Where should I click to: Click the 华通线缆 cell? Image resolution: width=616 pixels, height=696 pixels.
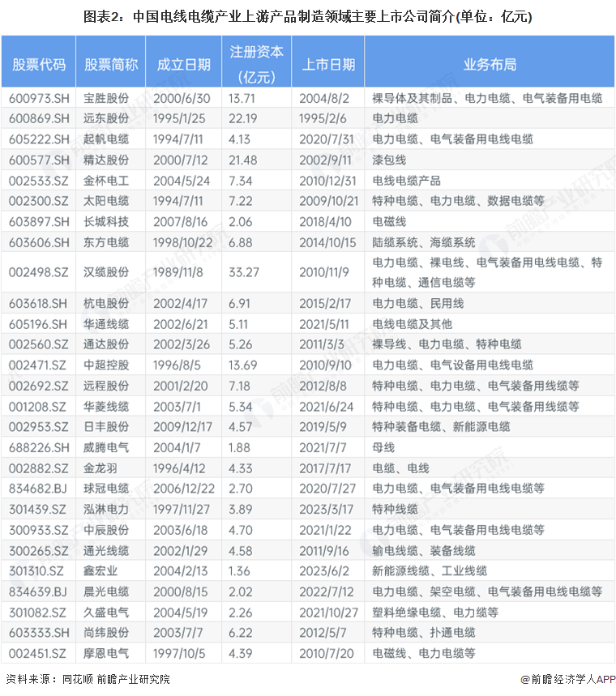click(106, 324)
